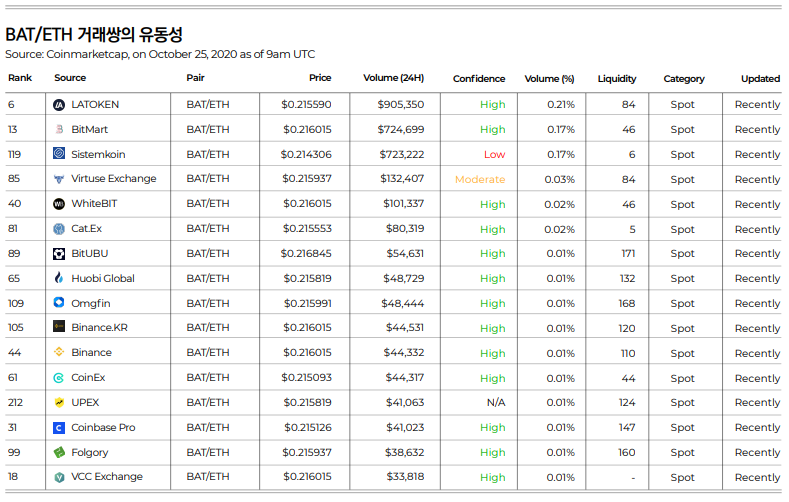Sort by the Updated column header

(x=760, y=79)
